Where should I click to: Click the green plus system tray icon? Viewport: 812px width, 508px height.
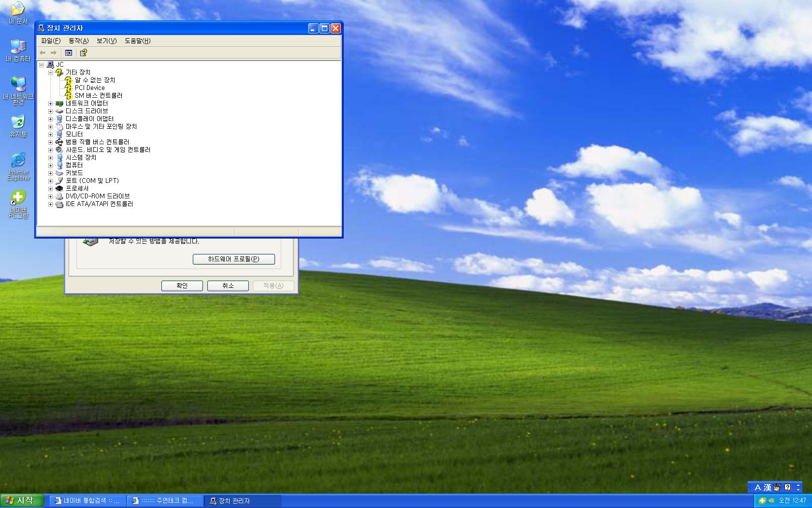click(762, 501)
